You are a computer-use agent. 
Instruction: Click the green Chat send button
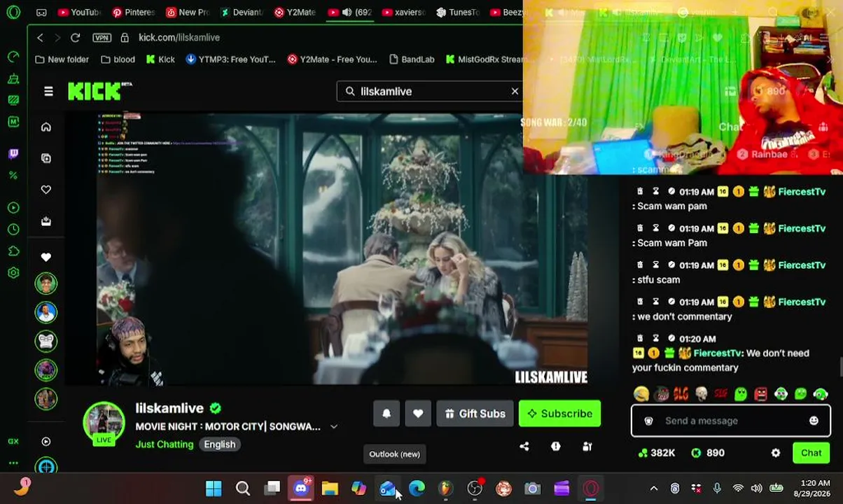tap(811, 453)
